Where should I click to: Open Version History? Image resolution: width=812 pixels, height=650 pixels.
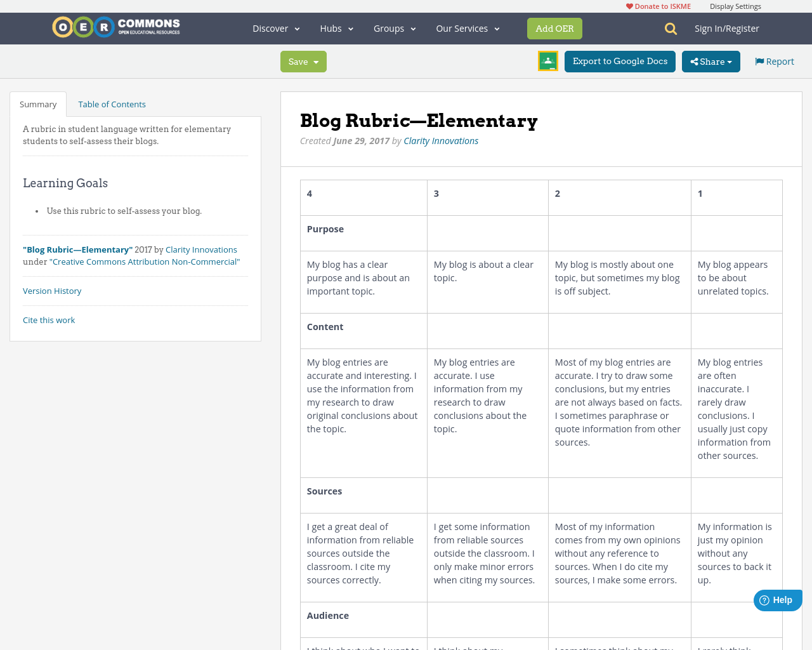point(52,291)
